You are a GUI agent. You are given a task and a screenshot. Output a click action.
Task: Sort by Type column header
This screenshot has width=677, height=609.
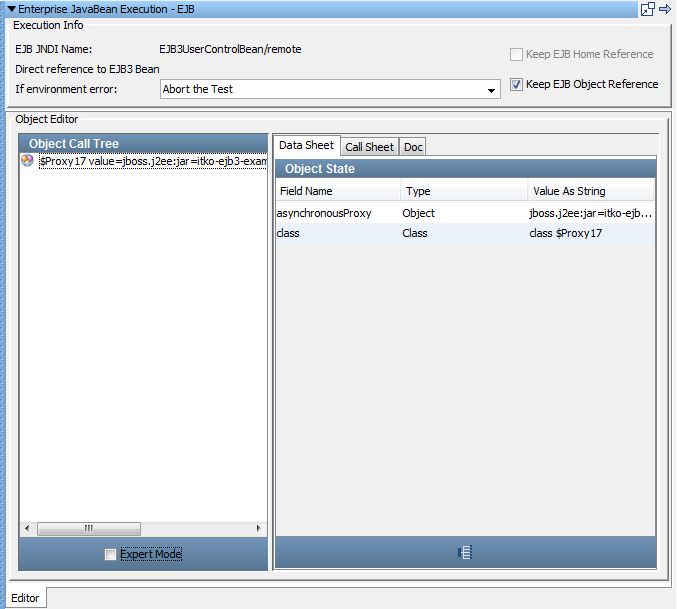click(x=464, y=191)
